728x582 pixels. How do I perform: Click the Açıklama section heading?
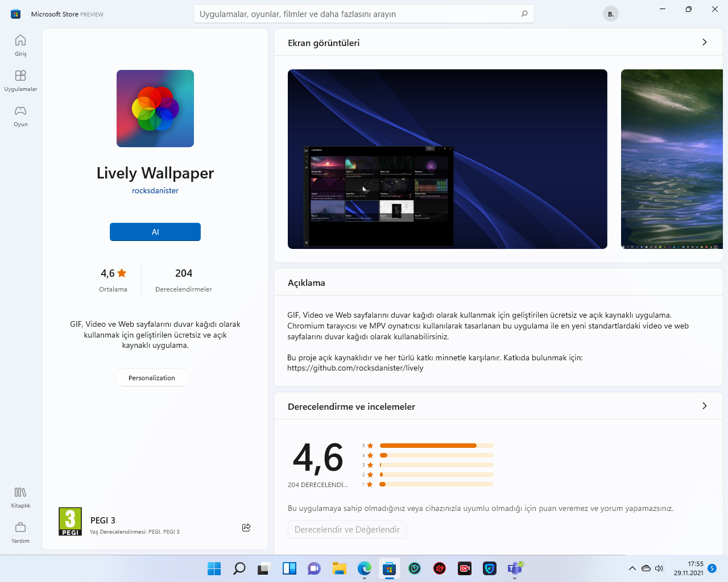pos(307,282)
